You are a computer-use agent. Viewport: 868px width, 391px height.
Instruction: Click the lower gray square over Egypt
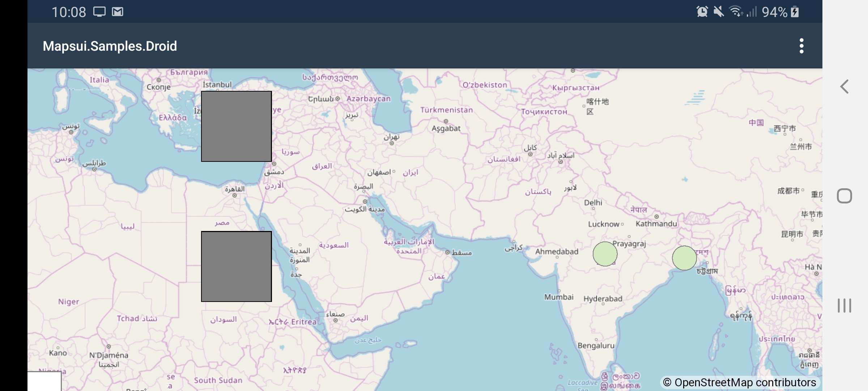pos(237,266)
